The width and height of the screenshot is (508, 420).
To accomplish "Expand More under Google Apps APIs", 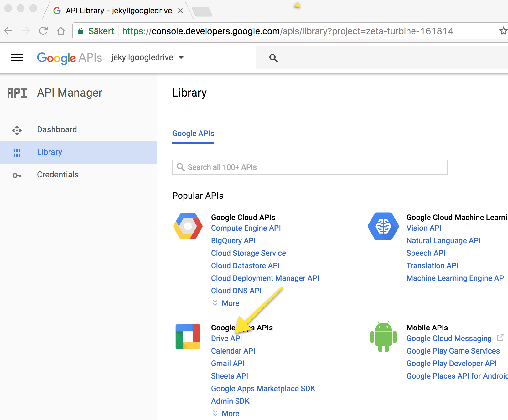I will (226, 413).
